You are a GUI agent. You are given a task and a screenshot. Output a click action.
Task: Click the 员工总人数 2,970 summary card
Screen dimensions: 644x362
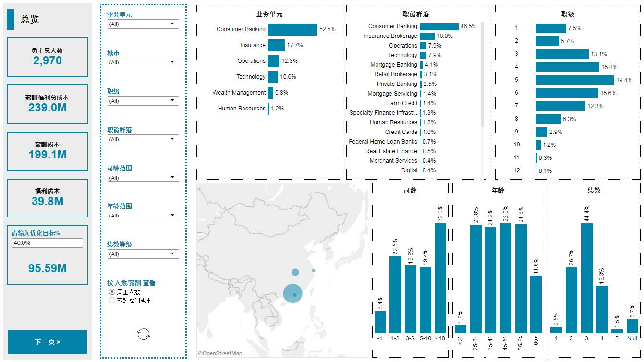click(x=48, y=57)
